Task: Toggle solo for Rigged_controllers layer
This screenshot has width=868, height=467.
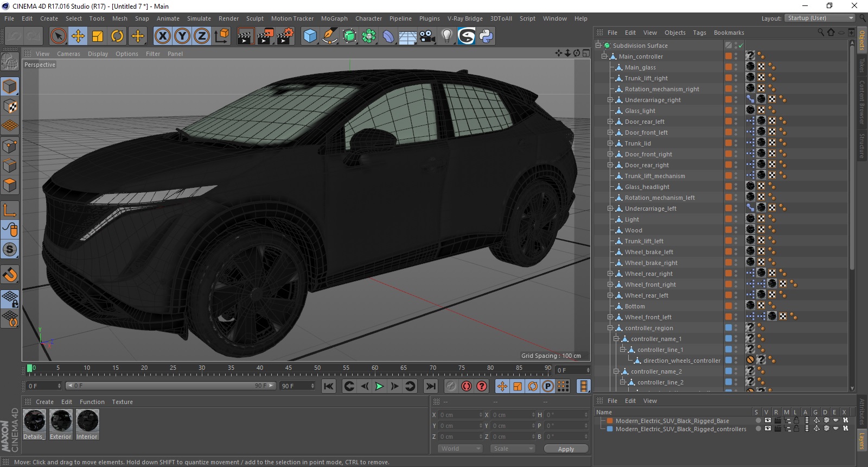Action: [758, 429]
